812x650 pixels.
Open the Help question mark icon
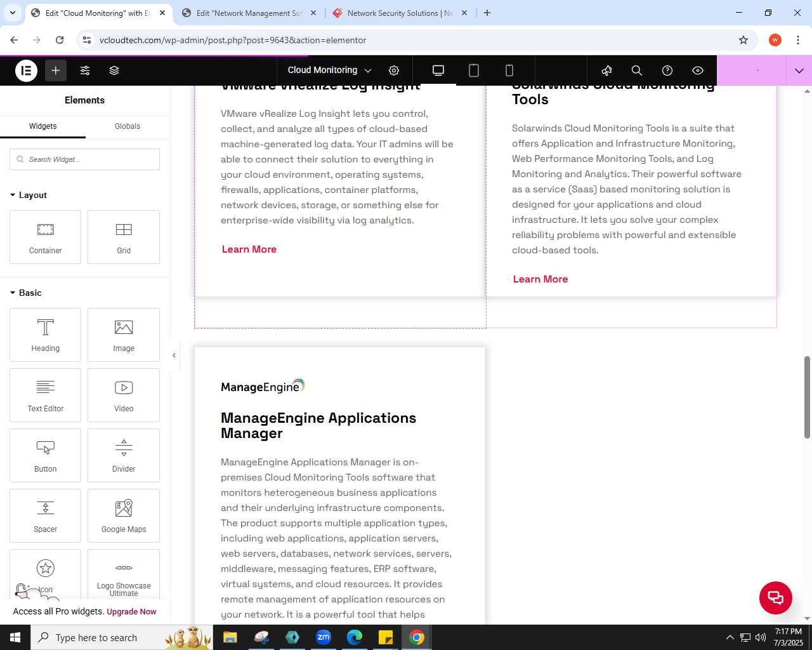[667, 70]
